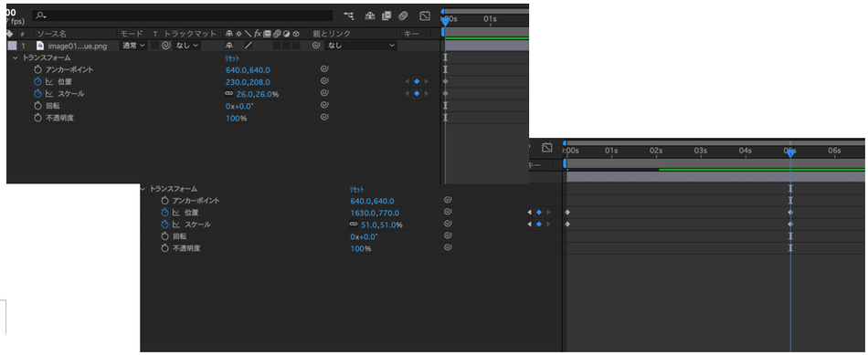Toggle keyframe diamond for scale 51.0,51.0%

coord(539,224)
